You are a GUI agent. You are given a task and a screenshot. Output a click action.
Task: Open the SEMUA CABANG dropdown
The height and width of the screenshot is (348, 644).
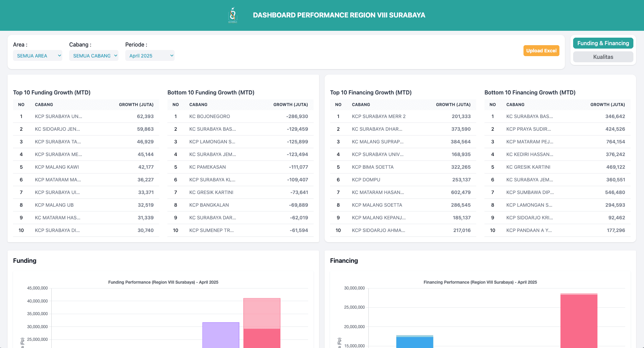point(93,55)
